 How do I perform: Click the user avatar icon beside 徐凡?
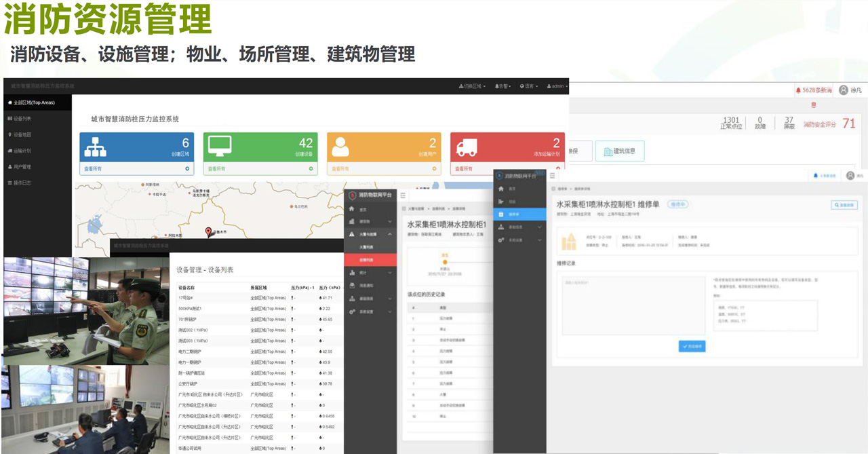(844, 90)
